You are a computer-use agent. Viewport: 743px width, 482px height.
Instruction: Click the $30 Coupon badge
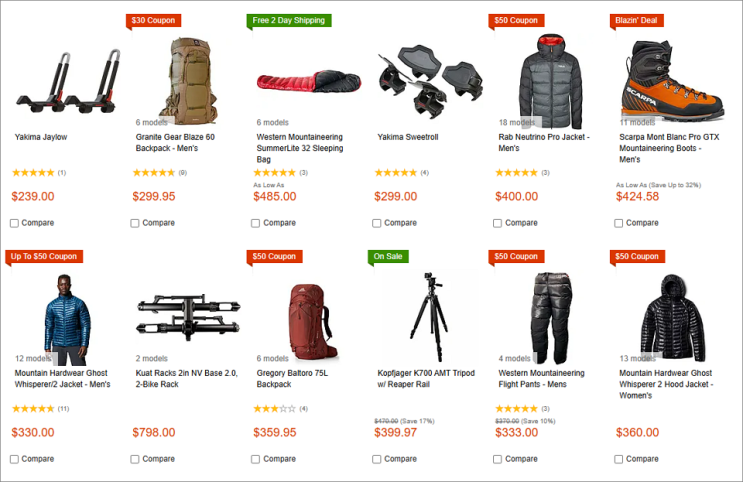point(153,20)
